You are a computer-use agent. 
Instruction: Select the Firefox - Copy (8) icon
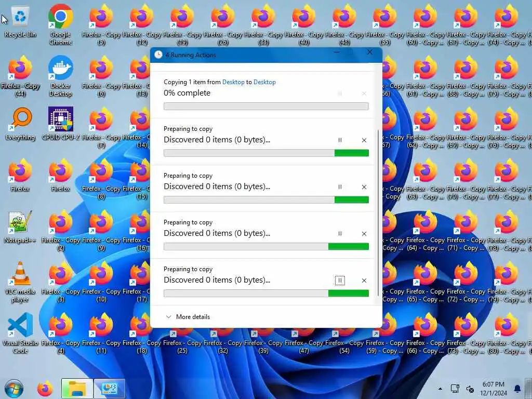[x=101, y=179]
